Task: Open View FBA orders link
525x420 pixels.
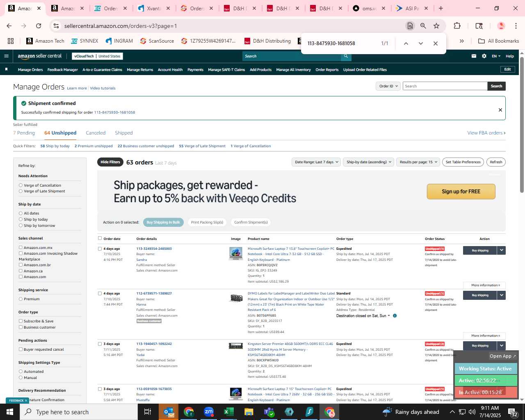Action: click(x=486, y=133)
